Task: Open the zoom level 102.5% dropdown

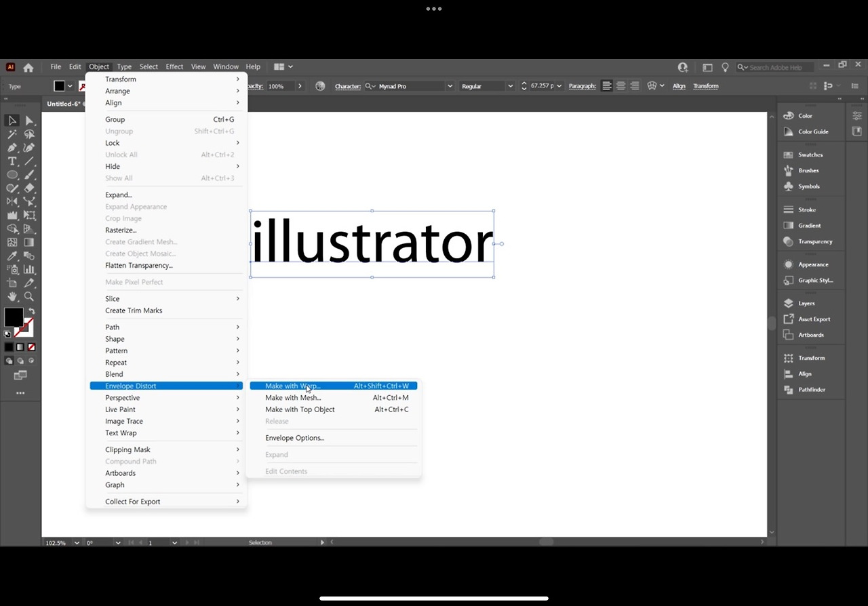Action: [76, 543]
